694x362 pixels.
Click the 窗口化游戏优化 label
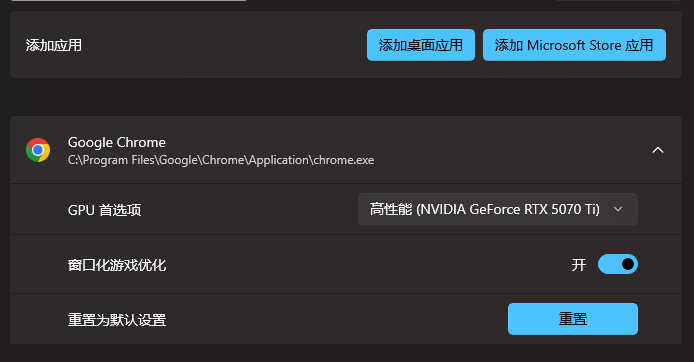click(x=117, y=265)
